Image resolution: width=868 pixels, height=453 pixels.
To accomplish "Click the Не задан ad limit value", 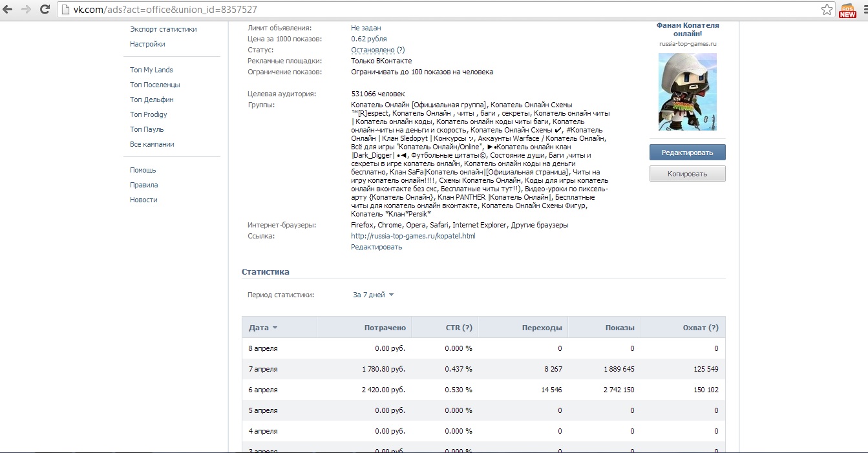I will 366,28.
